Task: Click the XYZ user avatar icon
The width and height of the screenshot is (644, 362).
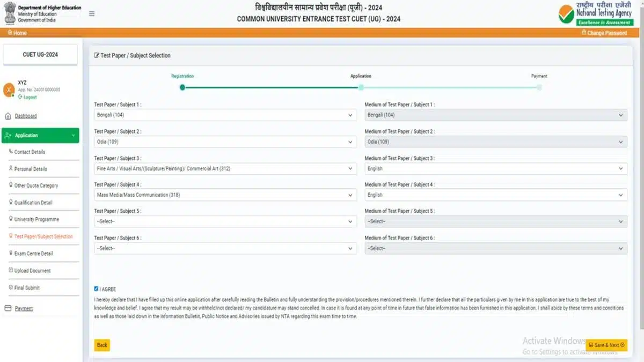Action: (9, 90)
